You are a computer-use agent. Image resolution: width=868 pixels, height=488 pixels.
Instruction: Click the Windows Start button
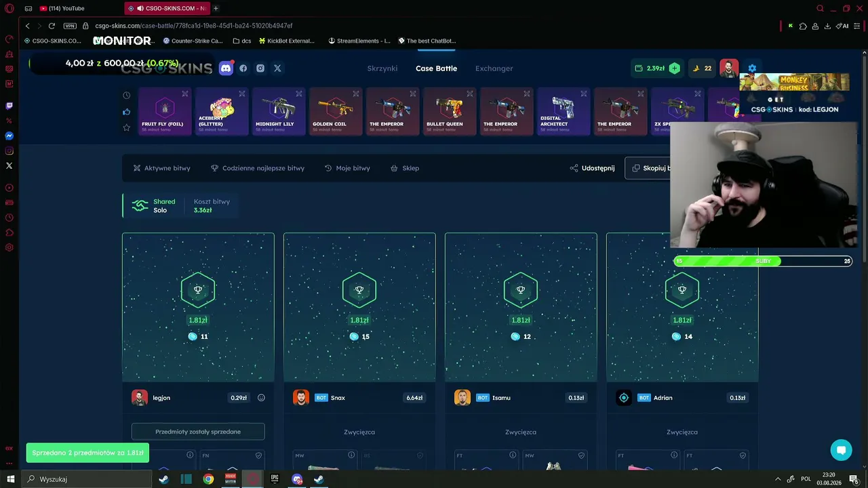click(x=10, y=479)
